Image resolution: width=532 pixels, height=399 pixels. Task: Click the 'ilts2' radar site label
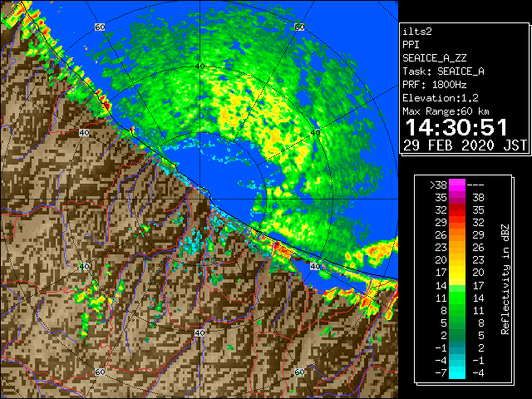(x=417, y=32)
